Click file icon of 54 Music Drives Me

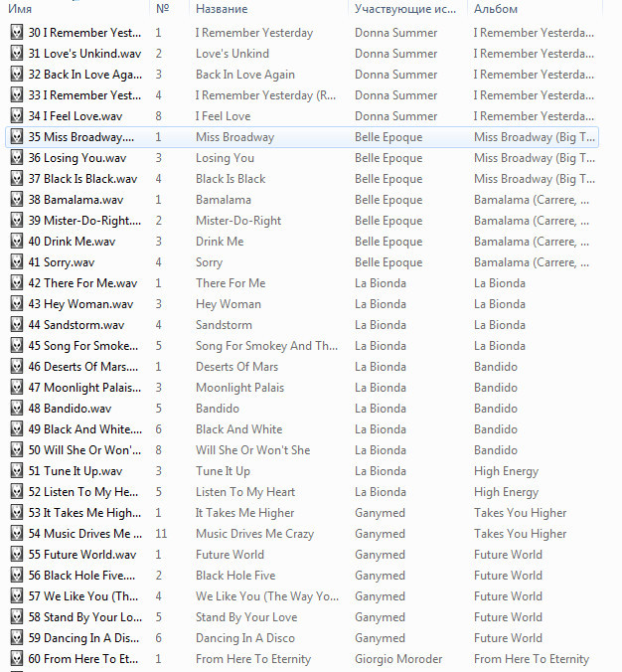click(x=17, y=534)
